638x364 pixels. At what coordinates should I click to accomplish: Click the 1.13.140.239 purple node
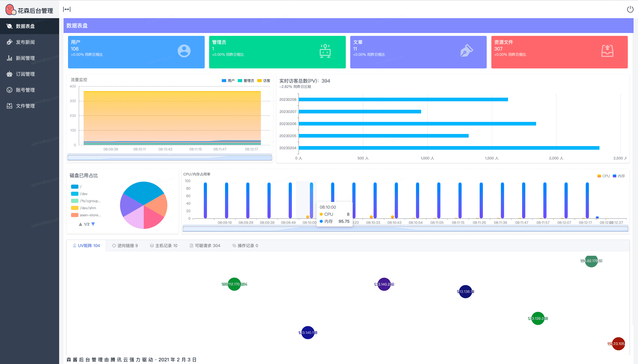pos(384,284)
